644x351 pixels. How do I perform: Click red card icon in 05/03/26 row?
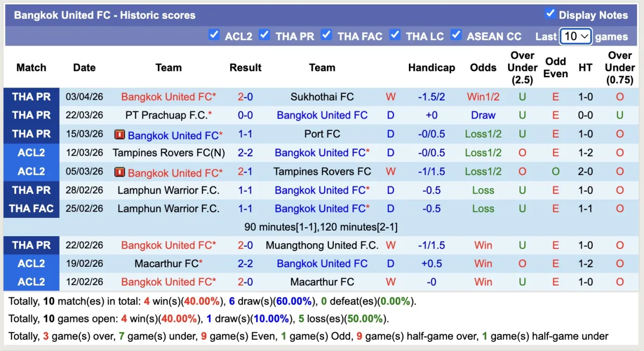pos(119,172)
